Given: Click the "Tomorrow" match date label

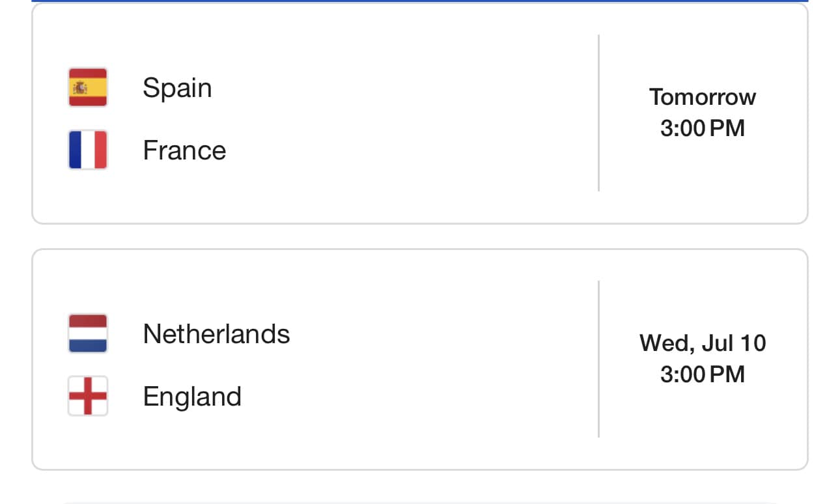Looking at the screenshot, I should [703, 97].
